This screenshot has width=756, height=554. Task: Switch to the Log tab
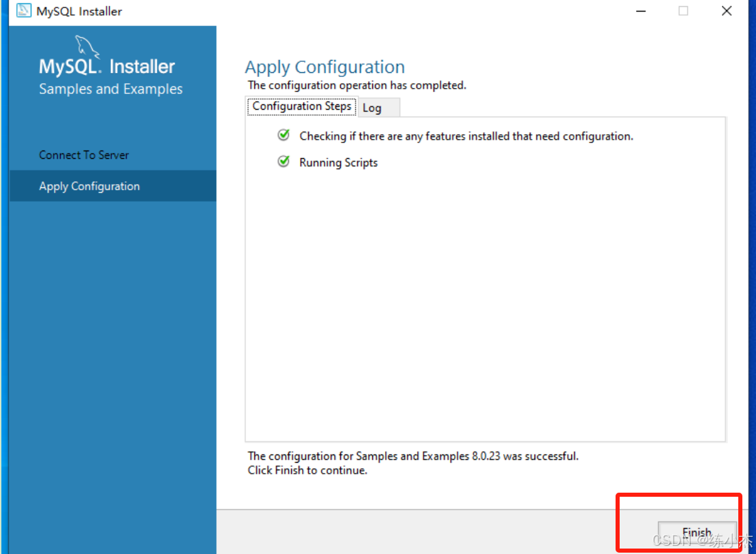[378, 108]
